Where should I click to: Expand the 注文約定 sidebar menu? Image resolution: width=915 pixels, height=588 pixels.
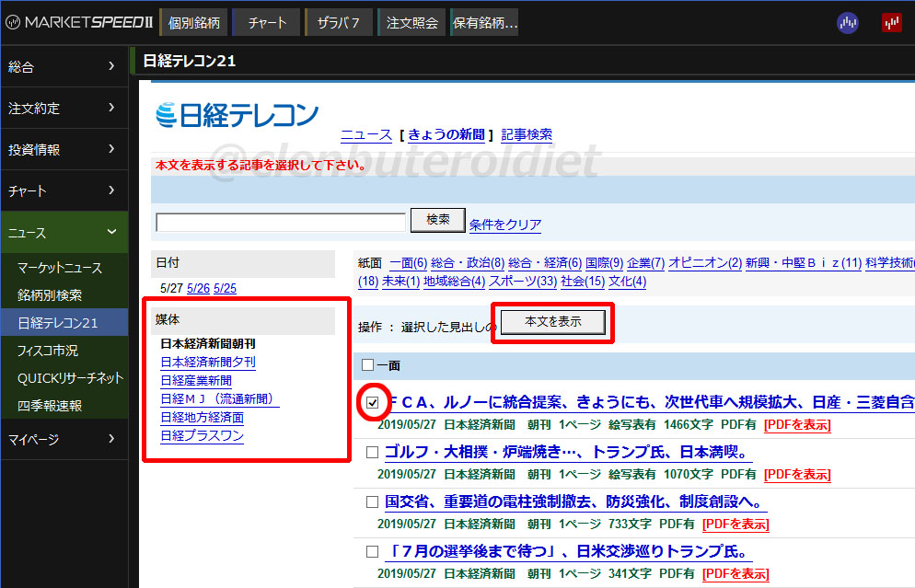(x=64, y=108)
